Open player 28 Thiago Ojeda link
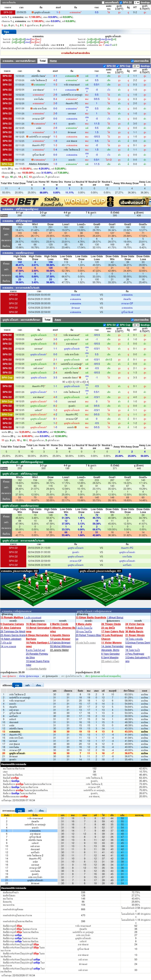Screen dimensions: 151x980 [x=111, y=624]
